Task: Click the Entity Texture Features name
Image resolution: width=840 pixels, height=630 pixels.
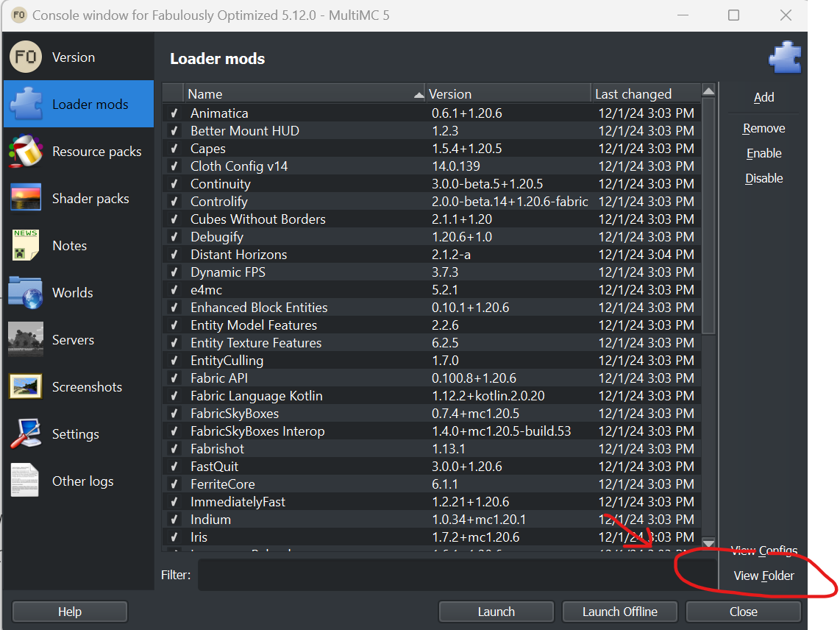Action: [x=256, y=343]
